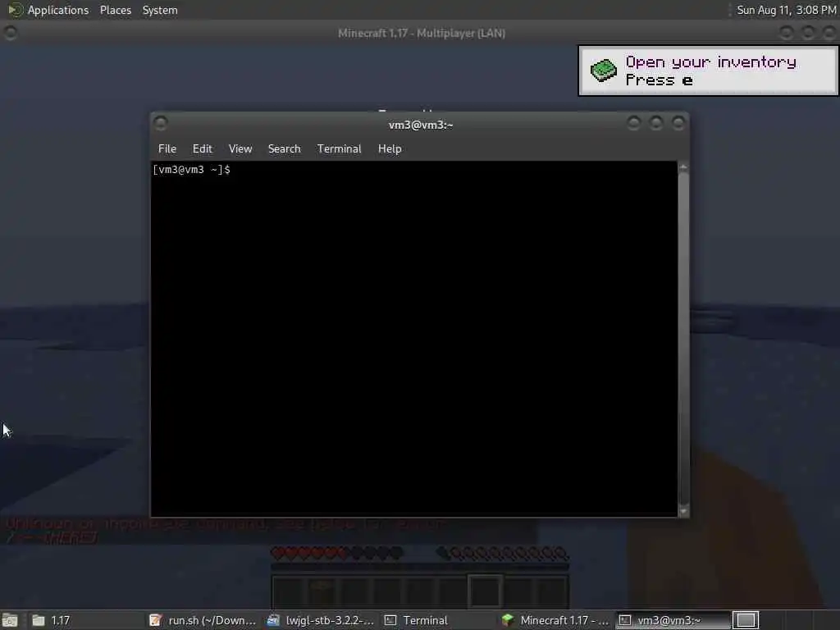Switch to run.sh editor taskbar window
840x630 pixels.
coord(203,620)
